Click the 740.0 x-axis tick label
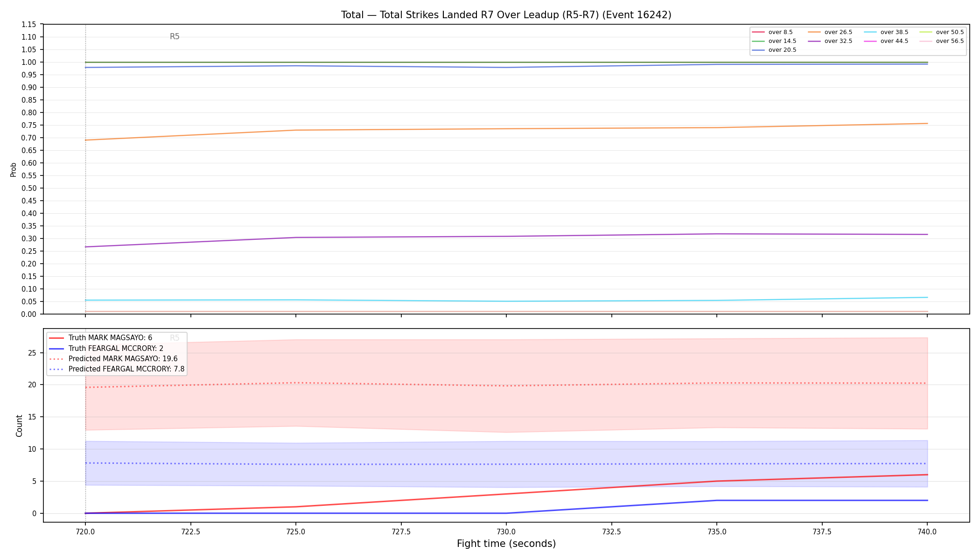Image resolution: width=980 pixels, height=560 pixels. pos(927,532)
